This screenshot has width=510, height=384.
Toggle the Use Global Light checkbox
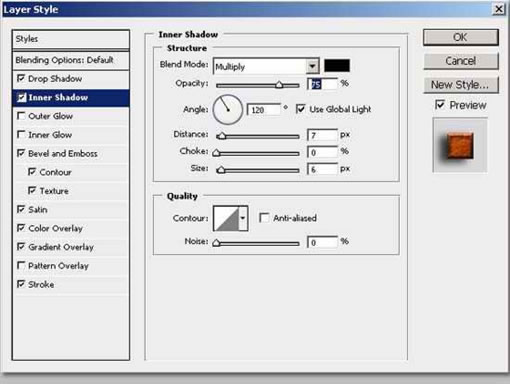click(301, 109)
